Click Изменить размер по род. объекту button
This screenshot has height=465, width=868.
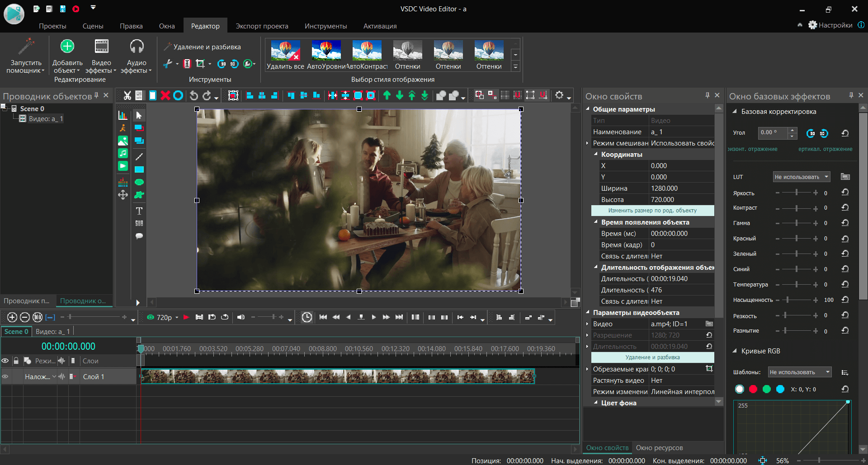pyautogui.click(x=652, y=211)
